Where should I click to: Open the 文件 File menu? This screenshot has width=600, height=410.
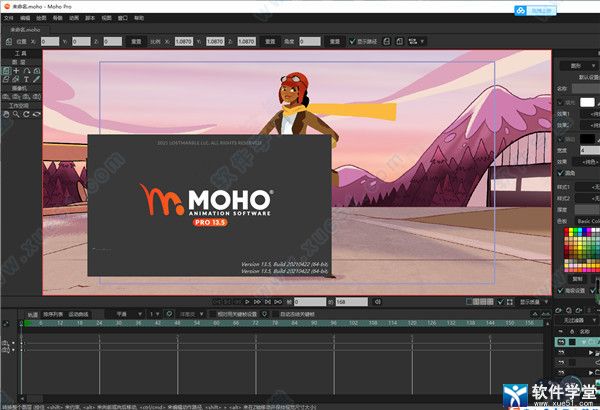[8, 18]
